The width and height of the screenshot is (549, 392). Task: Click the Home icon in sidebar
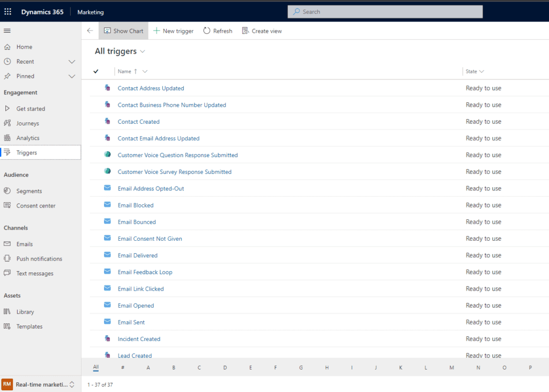(8, 47)
